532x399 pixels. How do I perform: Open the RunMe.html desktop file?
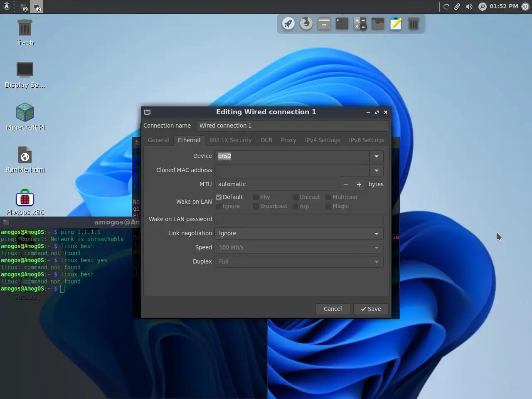25,160
